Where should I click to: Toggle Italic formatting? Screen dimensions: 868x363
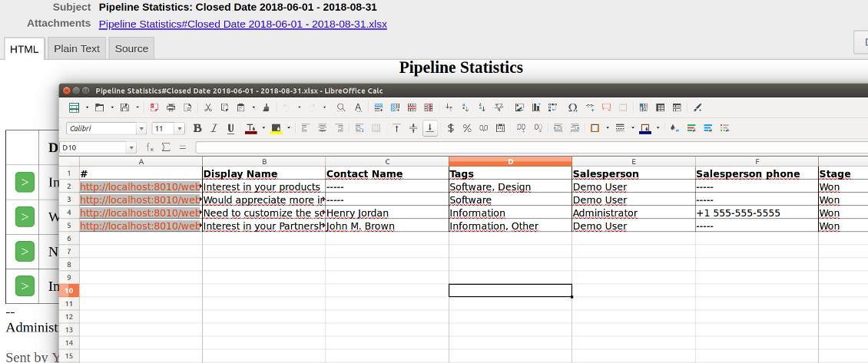tap(214, 128)
